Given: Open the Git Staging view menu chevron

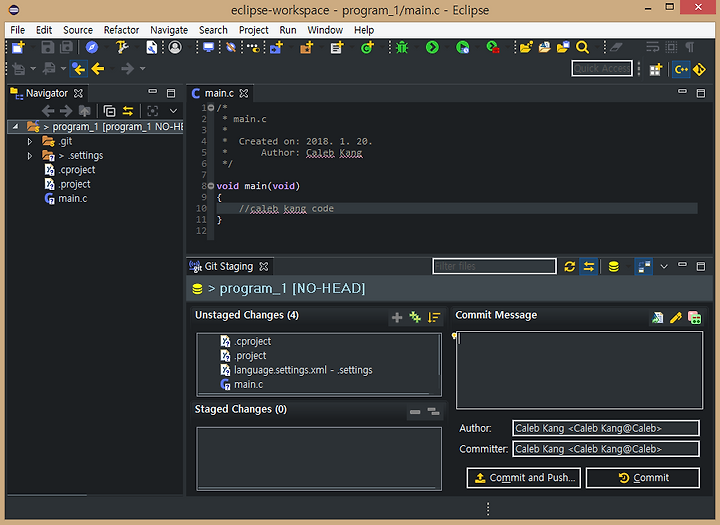Looking at the screenshot, I should (x=664, y=266).
